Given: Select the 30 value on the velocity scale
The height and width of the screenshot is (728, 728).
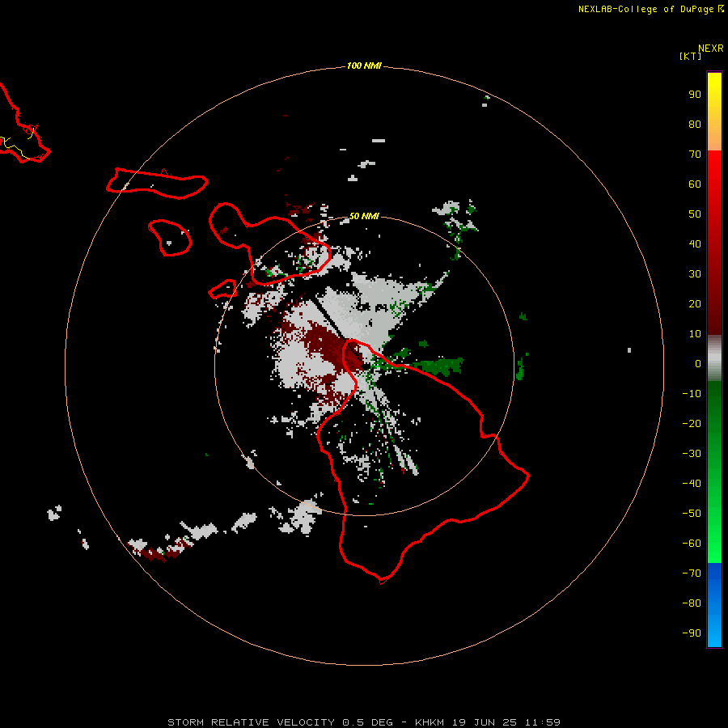Looking at the screenshot, I should (x=695, y=274).
